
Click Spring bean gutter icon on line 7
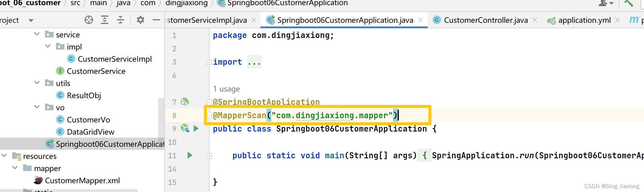[185, 102]
